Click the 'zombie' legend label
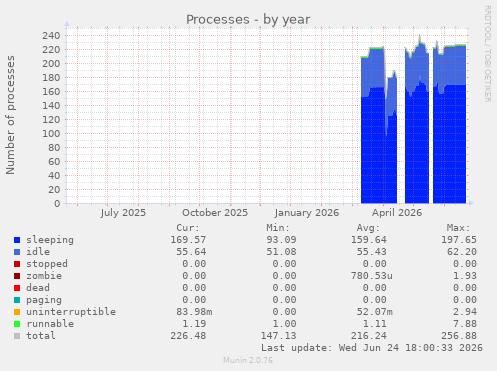 [x=44, y=276]
